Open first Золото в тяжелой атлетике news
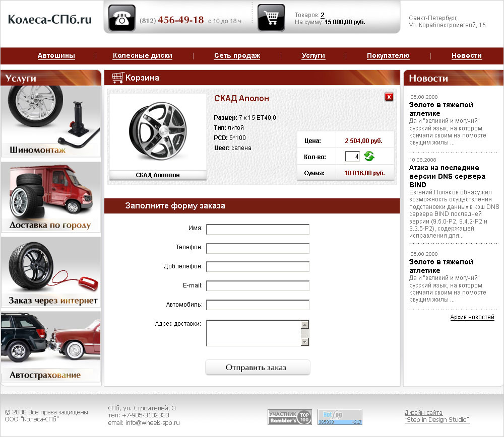504x437 pixels. [441, 109]
